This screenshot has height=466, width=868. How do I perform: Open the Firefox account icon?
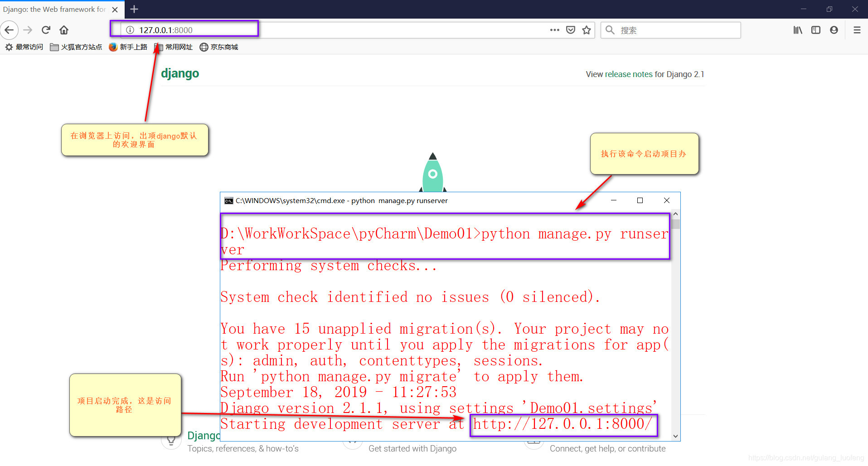pos(834,30)
